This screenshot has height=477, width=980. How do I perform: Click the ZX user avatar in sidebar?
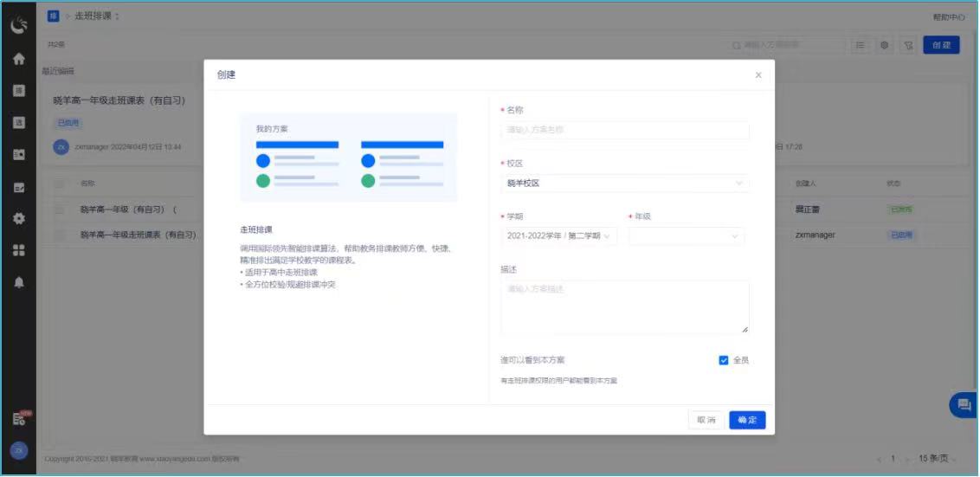[18, 450]
